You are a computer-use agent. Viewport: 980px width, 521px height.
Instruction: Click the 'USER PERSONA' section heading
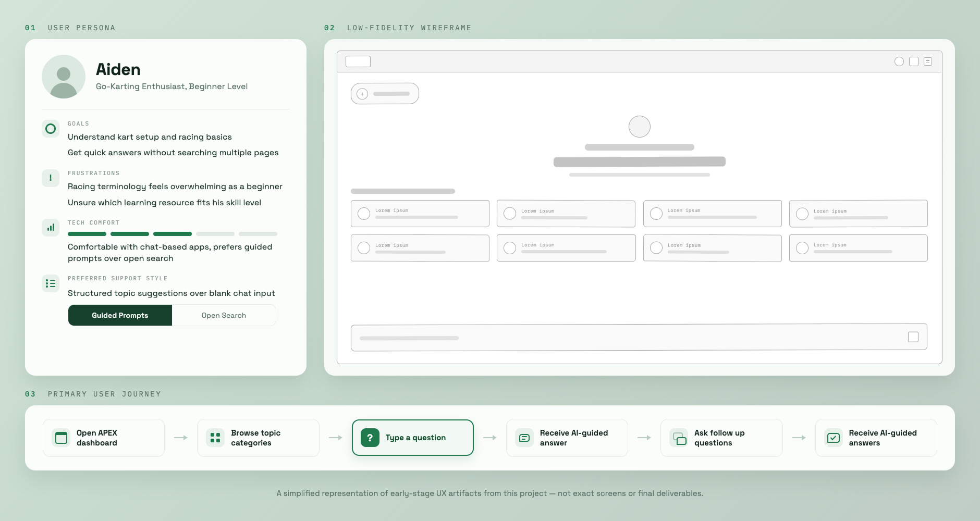tap(81, 28)
